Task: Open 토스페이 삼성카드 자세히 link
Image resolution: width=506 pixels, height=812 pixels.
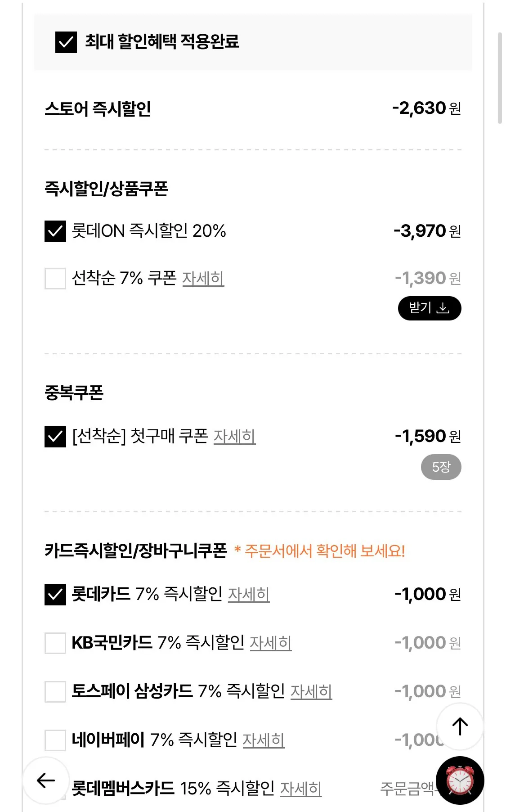Action: (311, 692)
